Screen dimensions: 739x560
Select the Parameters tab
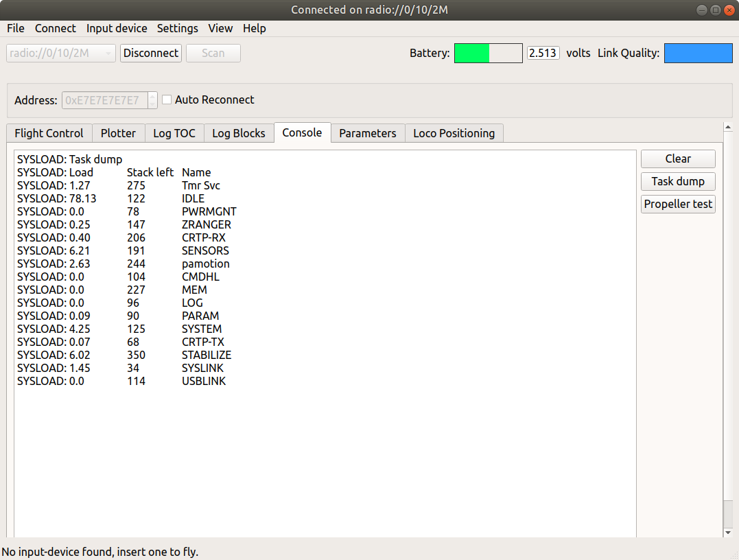(368, 133)
